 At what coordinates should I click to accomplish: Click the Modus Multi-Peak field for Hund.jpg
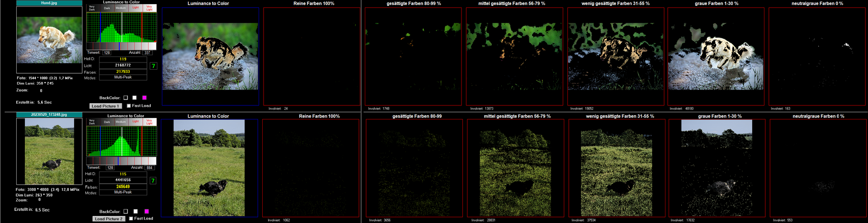(123, 77)
